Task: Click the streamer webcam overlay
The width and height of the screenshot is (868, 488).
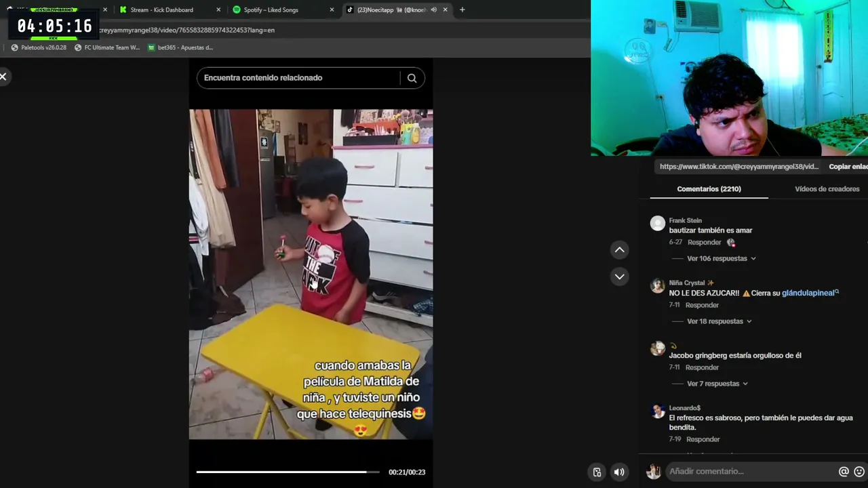Action: [x=729, y=78]
